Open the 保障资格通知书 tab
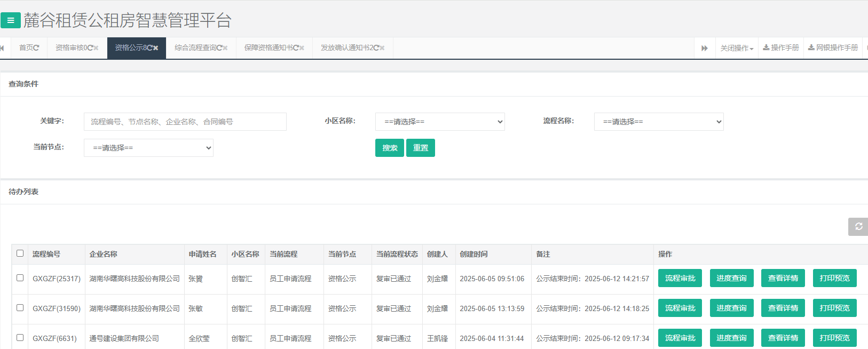The image size is (868, 349). [269, 48]
